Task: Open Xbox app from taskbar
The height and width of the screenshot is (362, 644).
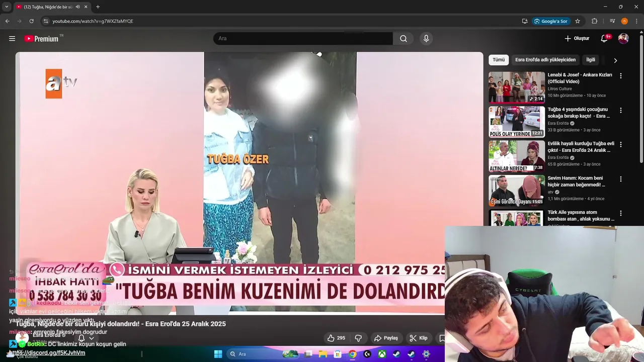Action: point(382,354)
